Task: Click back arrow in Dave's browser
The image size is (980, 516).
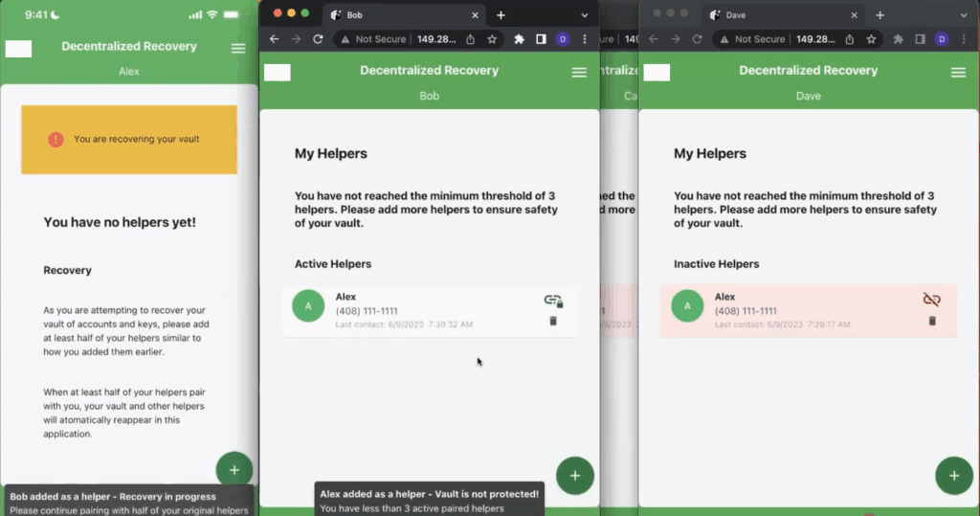Action: point(653,39)
